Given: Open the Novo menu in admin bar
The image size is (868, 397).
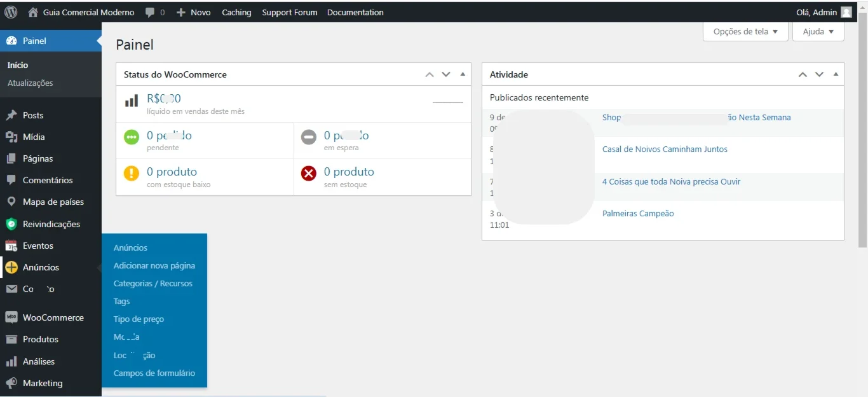Looking at the screenshot, I should (x=193, y=12).
